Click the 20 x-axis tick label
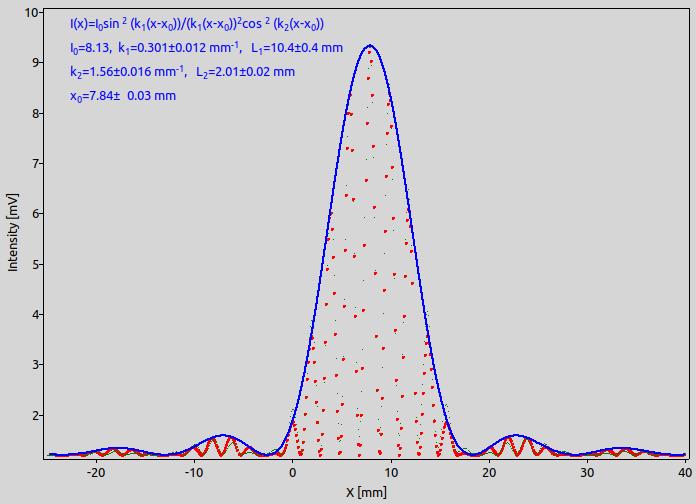 click(x=489, y=473)
